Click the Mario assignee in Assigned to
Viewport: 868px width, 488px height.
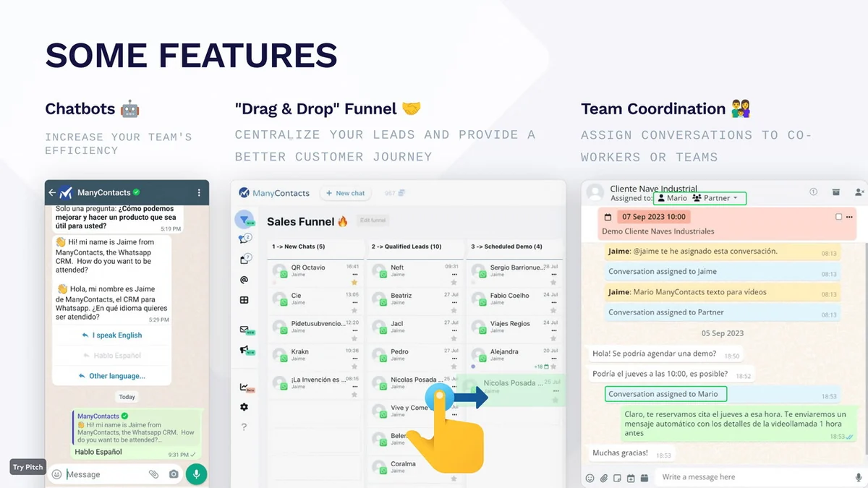click(x=672, y=198)
